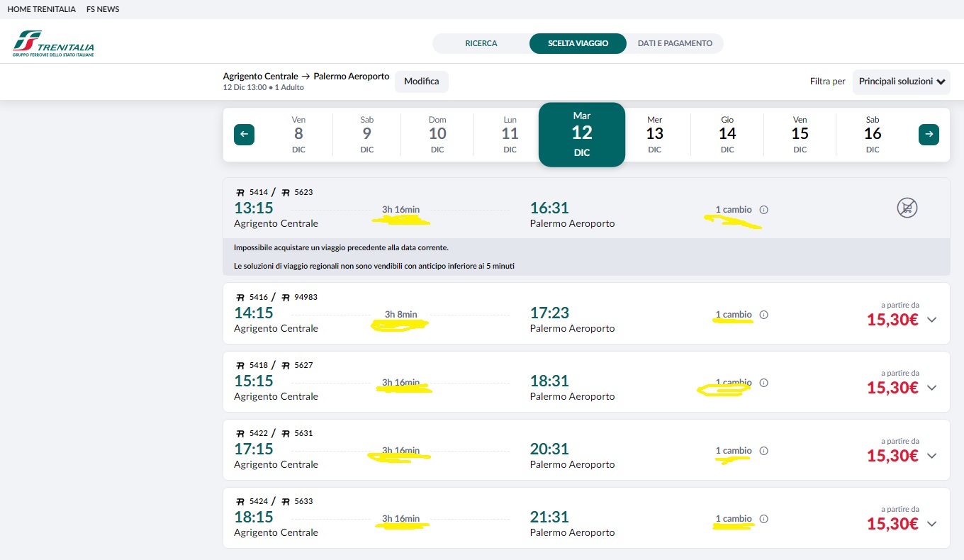Click the Modifica button

(422, 82)
